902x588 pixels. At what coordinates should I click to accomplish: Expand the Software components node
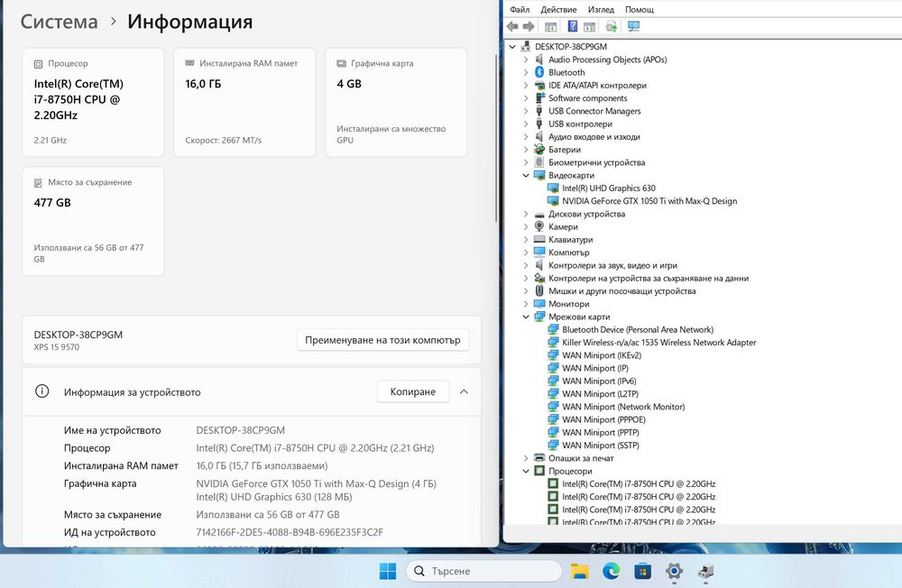click(x=526, y=97)
